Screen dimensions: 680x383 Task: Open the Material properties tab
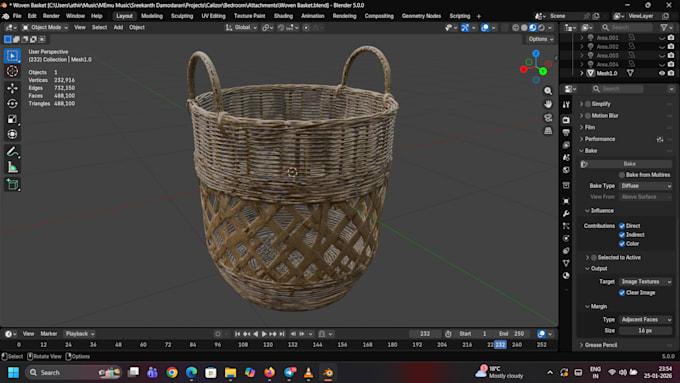pyautogui.click(x=566, y=275)
